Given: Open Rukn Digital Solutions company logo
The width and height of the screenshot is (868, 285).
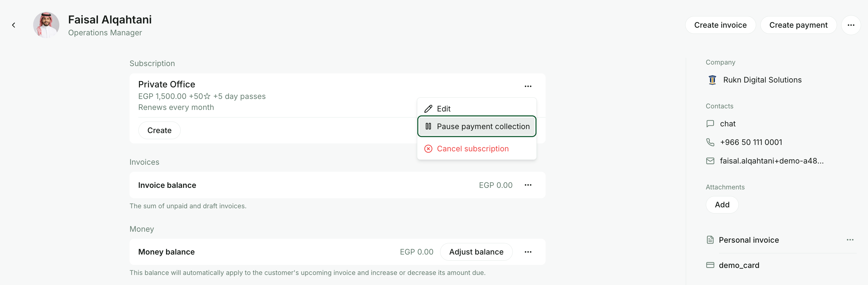Looking at the screenshot, I should tap(712, 80).
